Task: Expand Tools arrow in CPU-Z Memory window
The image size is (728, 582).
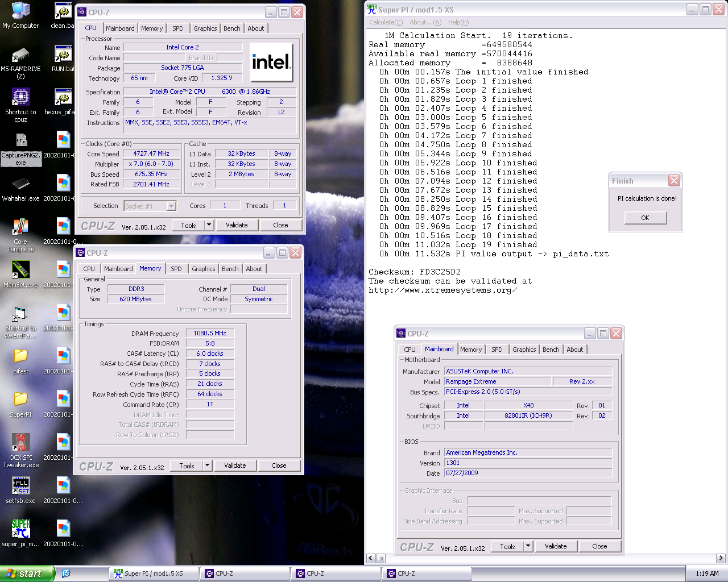Action: click(x=207, y=465)
